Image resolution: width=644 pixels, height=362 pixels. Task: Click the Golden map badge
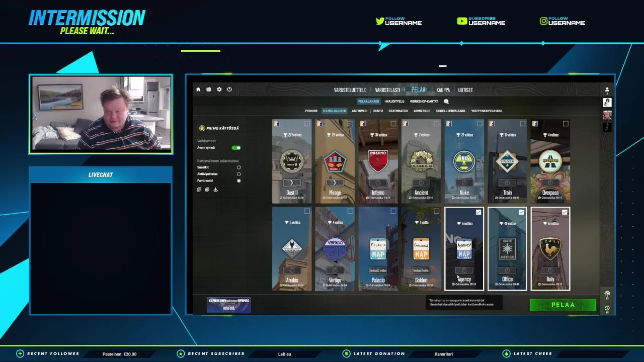(421, 249)
